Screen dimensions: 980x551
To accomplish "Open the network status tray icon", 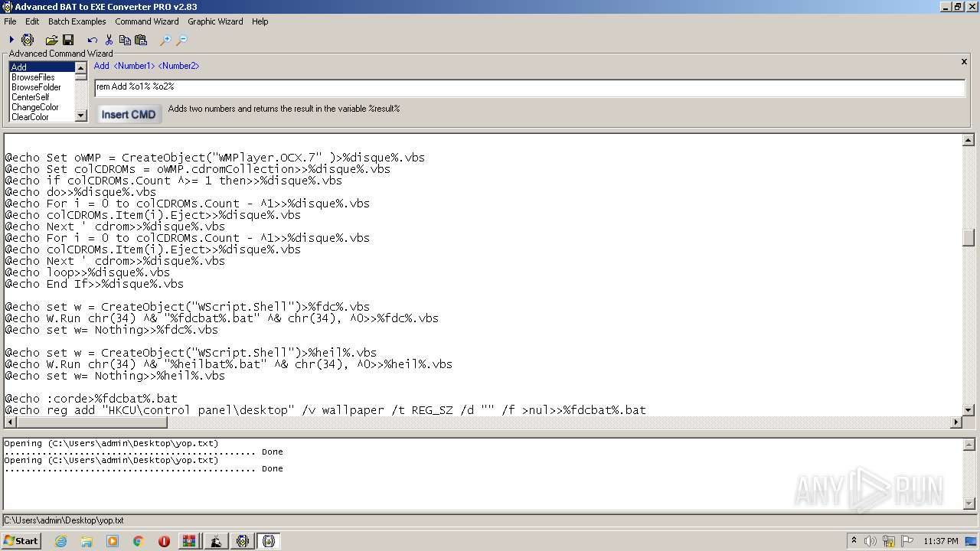I will tap(890, 541).
